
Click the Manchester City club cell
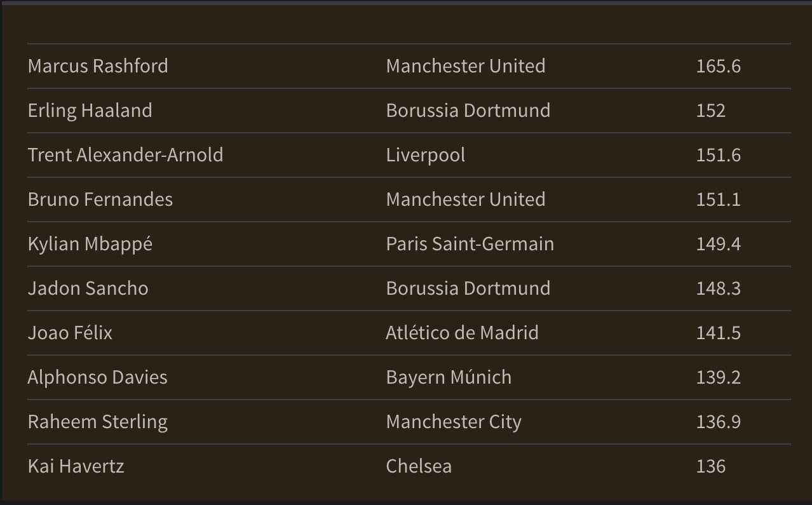tap(454, 422)
